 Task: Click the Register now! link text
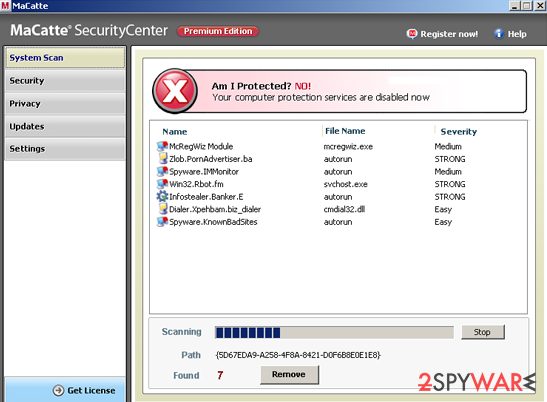(x=449, y=34)
